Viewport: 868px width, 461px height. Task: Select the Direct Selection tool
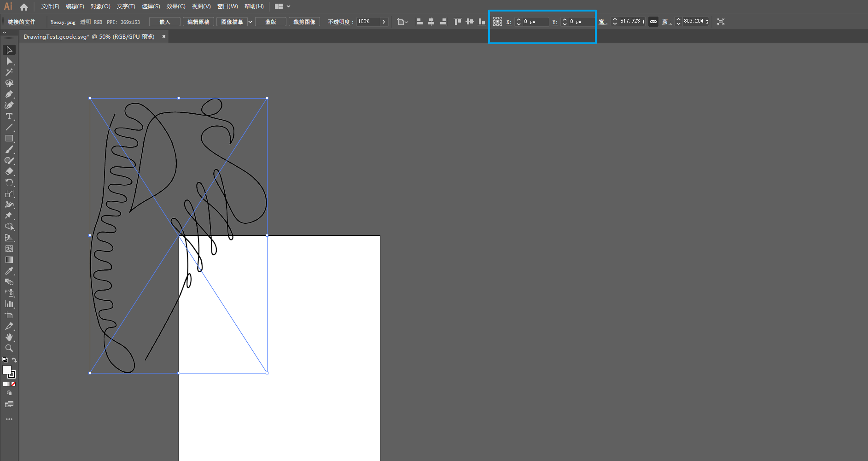(x=9, y=61)
